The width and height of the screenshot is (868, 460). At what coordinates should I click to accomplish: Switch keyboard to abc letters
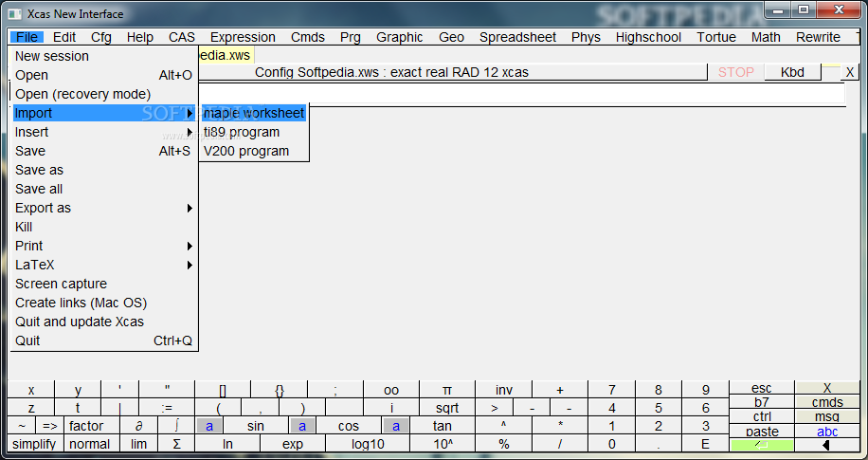[x=827, y=432]
